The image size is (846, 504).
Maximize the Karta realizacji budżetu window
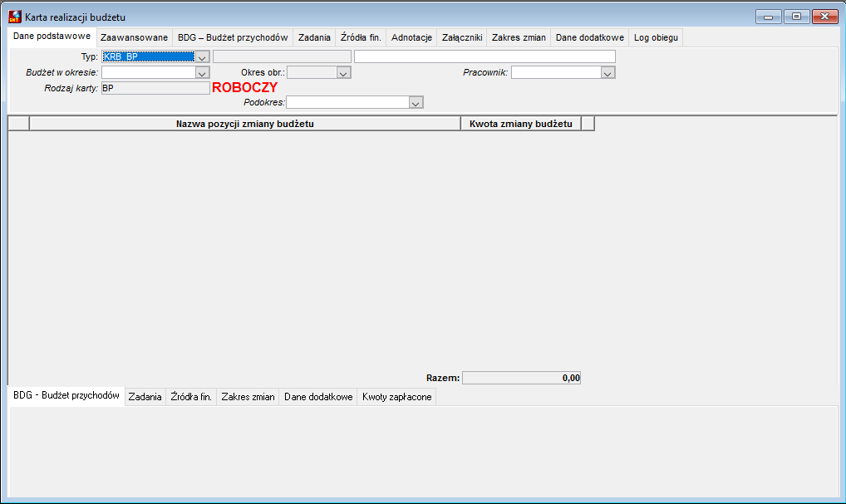click(796, 17)
